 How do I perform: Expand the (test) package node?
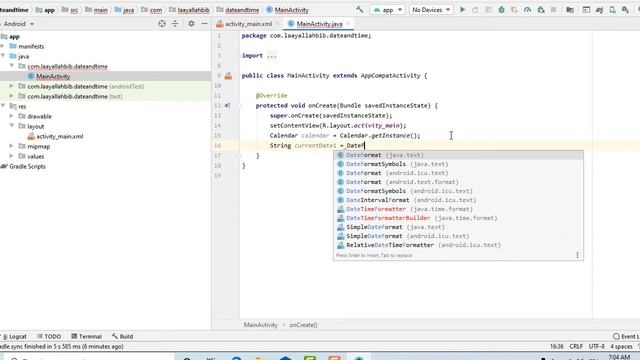(12, 96)
